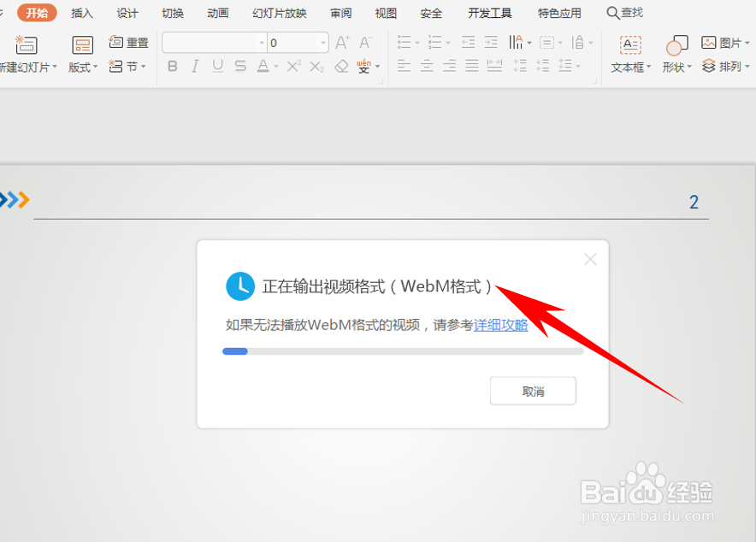Image resolution: width=756 pixels, height=542 pixels.
Task: Click the wén pinyin guide icon
Action: 363,66
